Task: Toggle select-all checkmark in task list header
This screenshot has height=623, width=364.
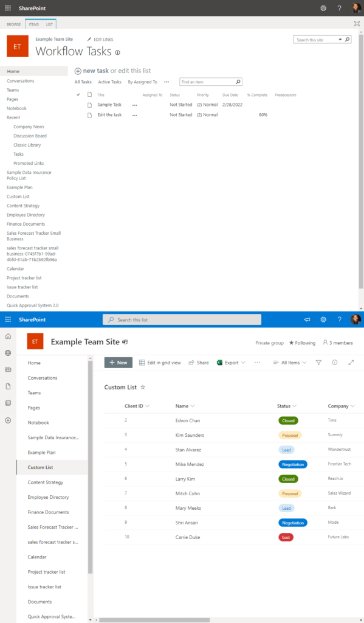Action: tap(78, 94)
